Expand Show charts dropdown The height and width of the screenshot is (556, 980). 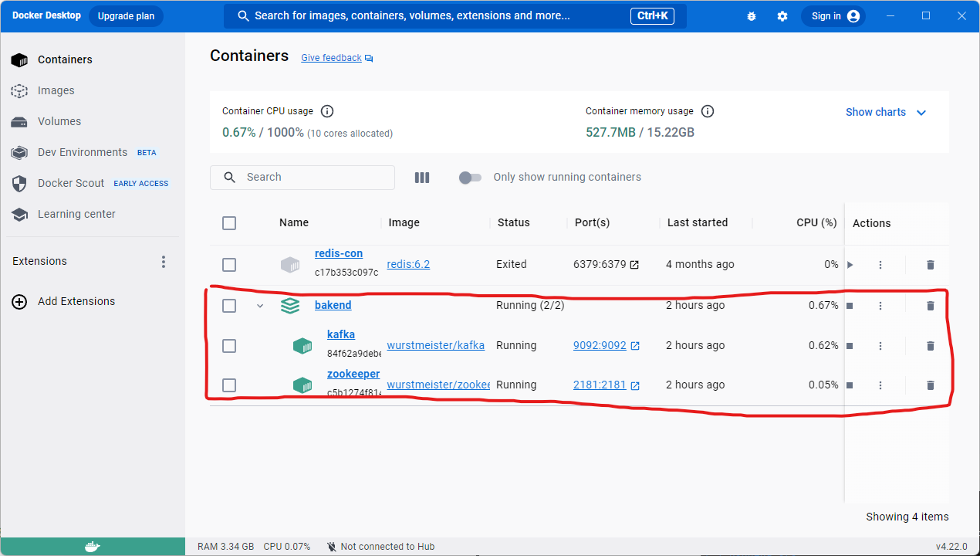click(x=886, y=112)
